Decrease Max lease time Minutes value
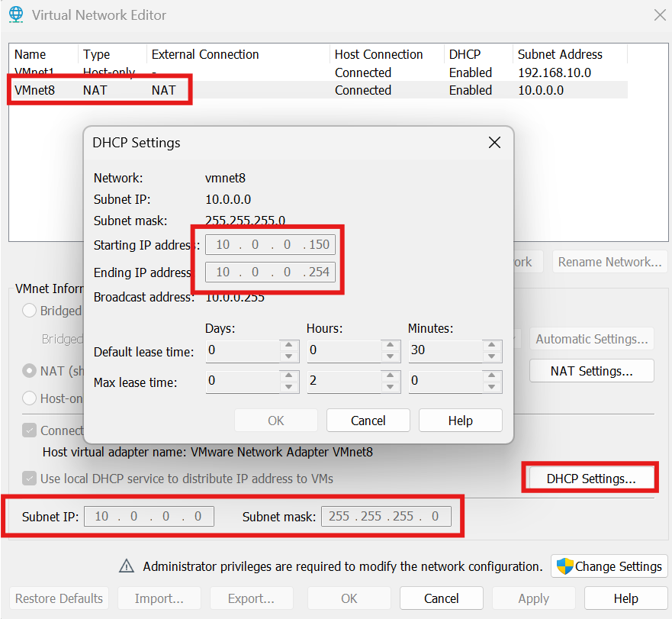672x619 pixels. (x=491, y=386)
